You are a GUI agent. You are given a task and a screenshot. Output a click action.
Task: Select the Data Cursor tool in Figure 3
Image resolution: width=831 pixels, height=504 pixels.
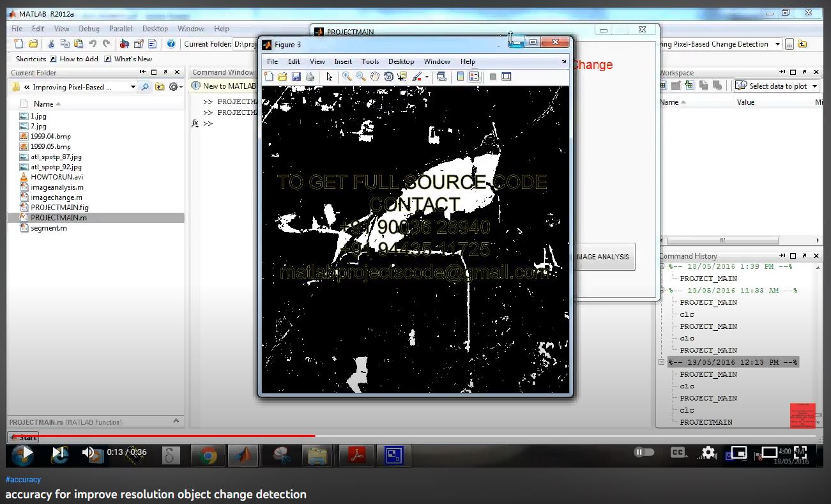pyautogui.click(x=402, y=77)
